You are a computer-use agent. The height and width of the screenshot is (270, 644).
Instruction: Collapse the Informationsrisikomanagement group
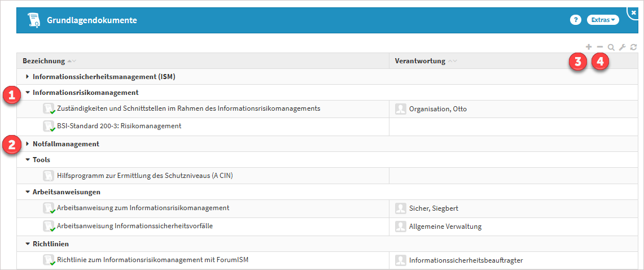pyautogui.click(x=27, y=92)
